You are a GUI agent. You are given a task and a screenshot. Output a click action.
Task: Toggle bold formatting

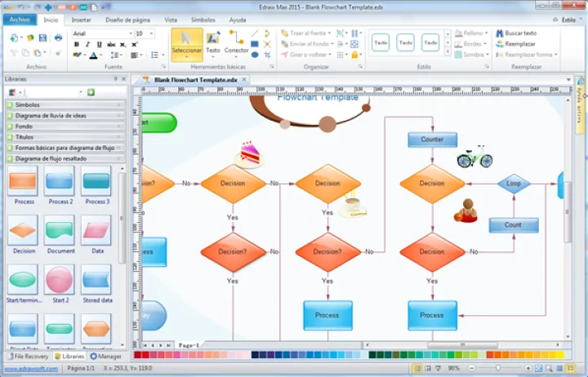tap(76, 45)
